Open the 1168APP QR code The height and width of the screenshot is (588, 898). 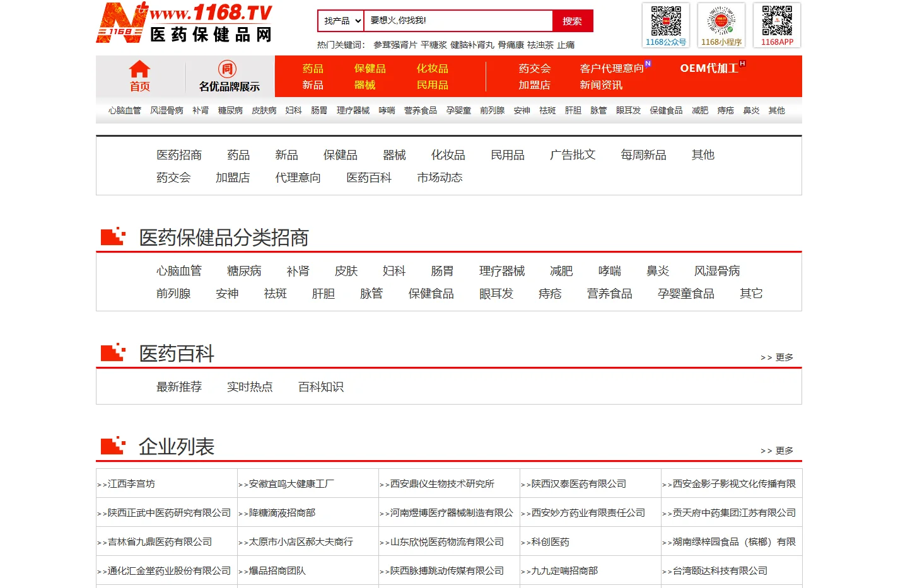pyautogui.click(x=777, y=25)
